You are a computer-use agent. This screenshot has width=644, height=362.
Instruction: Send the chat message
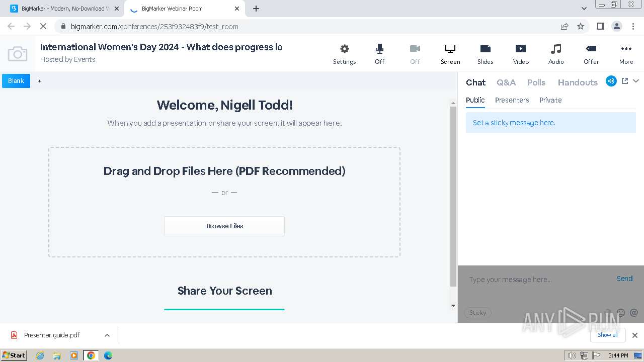pos(625,279)
